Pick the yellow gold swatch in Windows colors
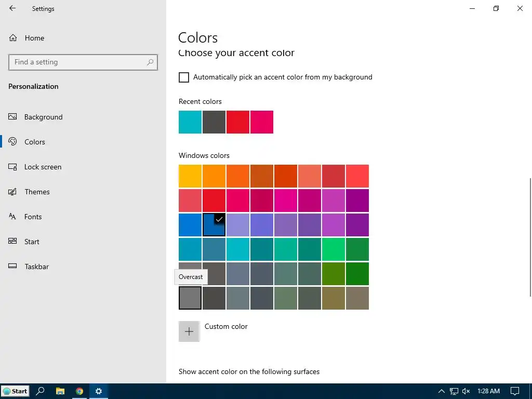This screenshot has height=399, width=532. pos(190,176)
